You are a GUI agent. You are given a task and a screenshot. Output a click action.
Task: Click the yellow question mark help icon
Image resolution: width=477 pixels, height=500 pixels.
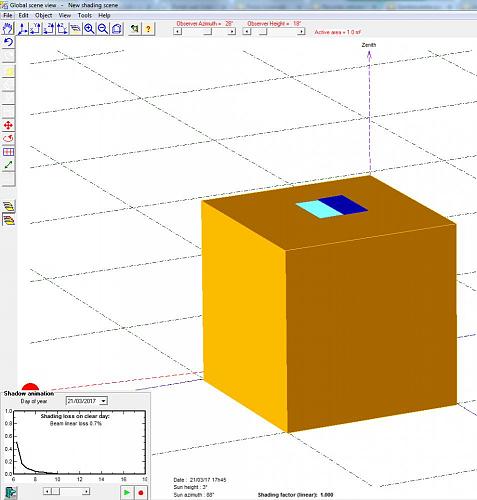(x=148, y=29)
